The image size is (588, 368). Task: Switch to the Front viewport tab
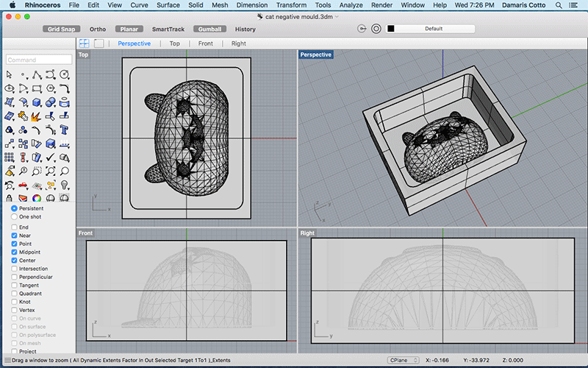click(206, 43)
